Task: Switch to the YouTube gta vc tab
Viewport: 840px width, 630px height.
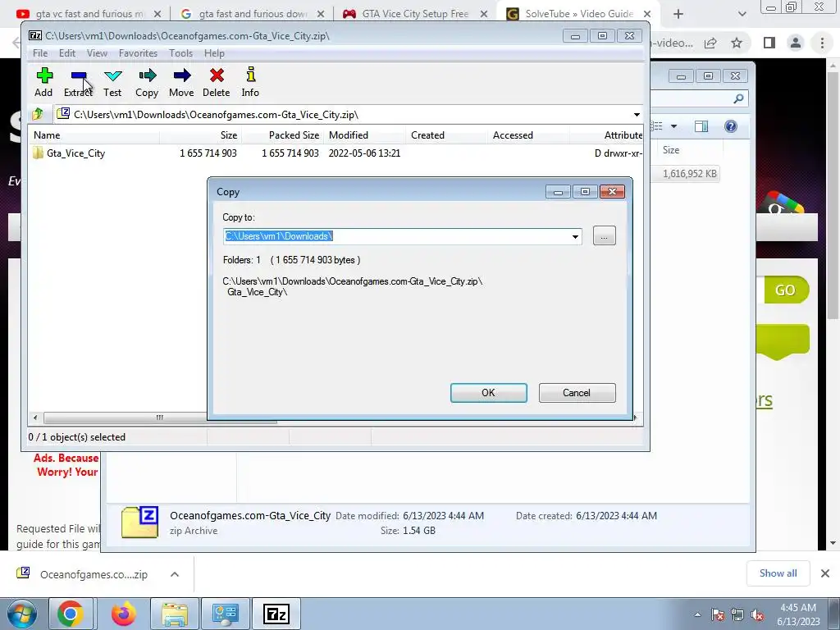Action: pos(89,14)
